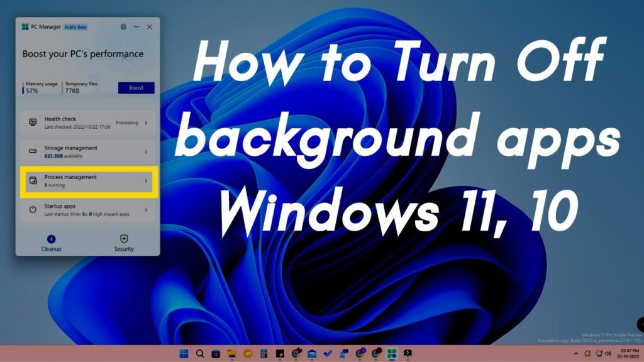Click 'Last checked: 2022/10/22 17:36' text
The width and height of the screenshot is (644, 362).
click(x=77, y=127)
